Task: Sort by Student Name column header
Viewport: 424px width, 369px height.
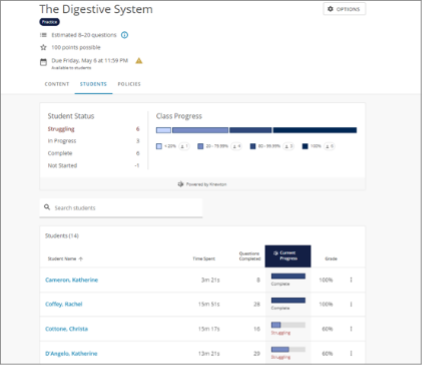Action: (62, 259)
